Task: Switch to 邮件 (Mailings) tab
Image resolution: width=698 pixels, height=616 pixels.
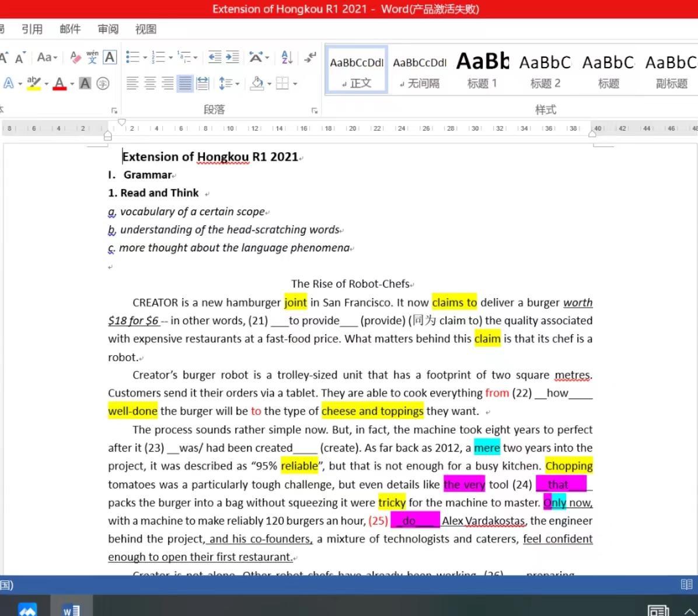Action: [x=71, y=29]
